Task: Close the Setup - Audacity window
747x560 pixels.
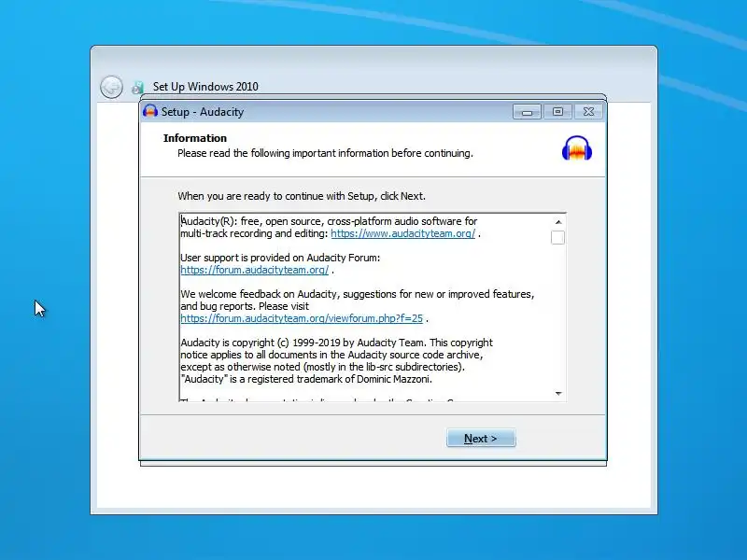Action: click(x=588, y=112)
